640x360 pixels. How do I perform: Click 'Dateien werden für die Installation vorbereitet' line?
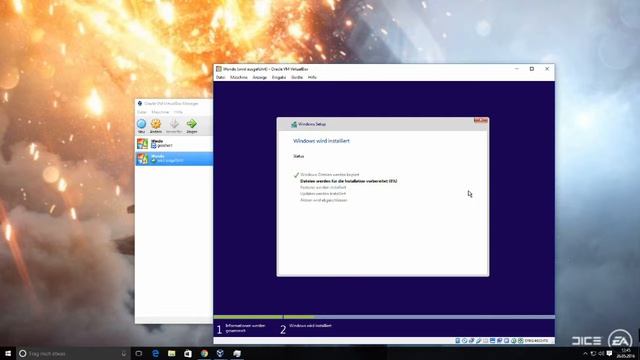point(349,181)
